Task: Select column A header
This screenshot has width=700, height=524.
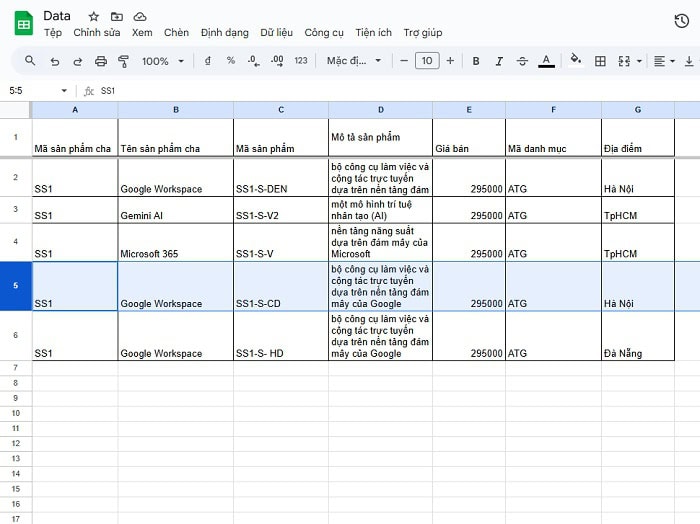Action: point(75,110)
